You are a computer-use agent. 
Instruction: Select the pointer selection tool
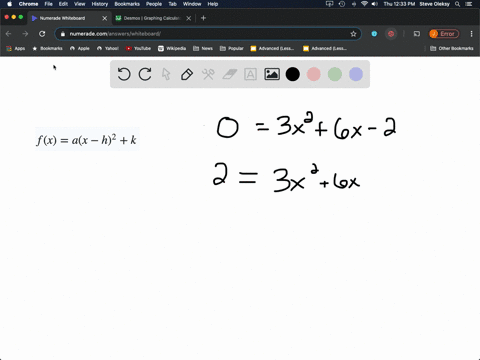click(166, 74)
